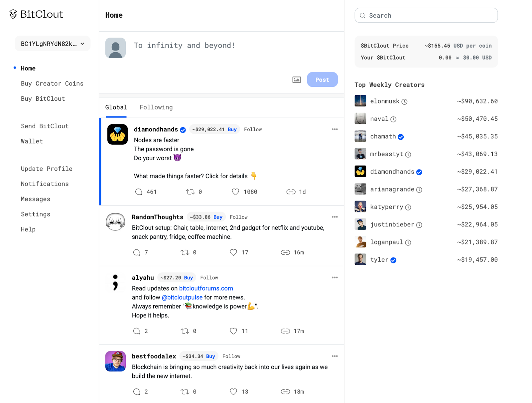532x403 pixels.
Task: Open the account selector dropdown BC1YLgNRYdN82k
Action: tap(53, 44)
